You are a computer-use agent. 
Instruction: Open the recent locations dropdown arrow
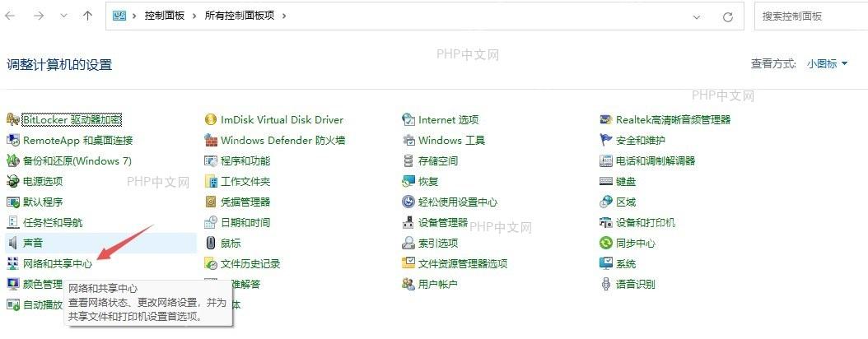pos(63,16)
